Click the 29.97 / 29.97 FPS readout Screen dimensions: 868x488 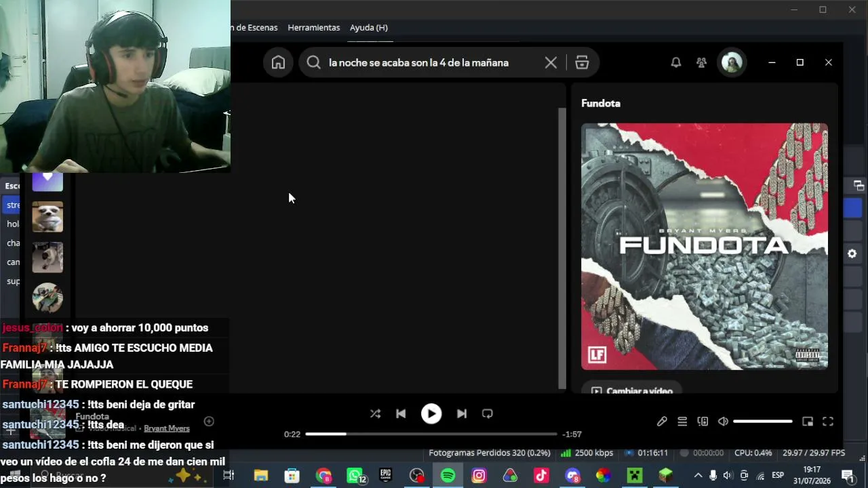click(814, 453)
